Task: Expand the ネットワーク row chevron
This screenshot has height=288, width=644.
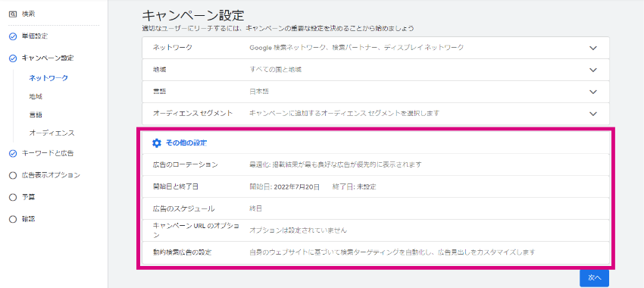Action: tap(592, 48)
